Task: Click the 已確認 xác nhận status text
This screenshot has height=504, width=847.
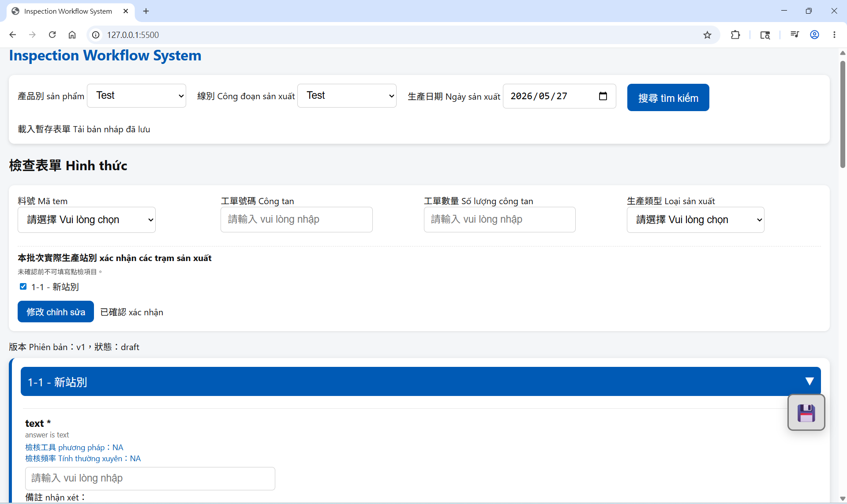Action: point(132,312)
